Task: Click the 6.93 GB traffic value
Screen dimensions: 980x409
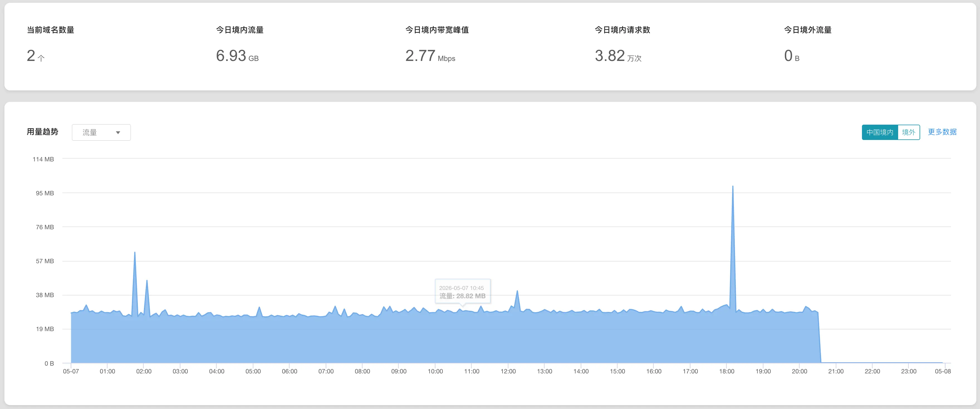Action: [237, 56]
